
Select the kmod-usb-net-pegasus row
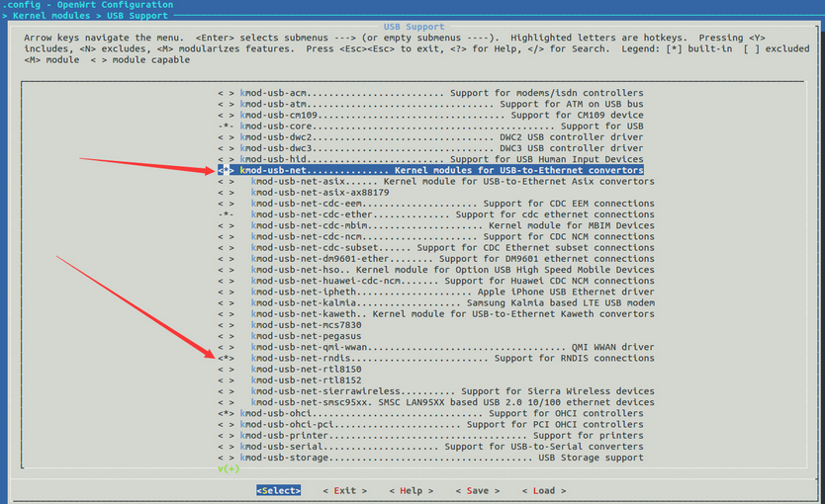pyautogui.click(x=290, y=336)
